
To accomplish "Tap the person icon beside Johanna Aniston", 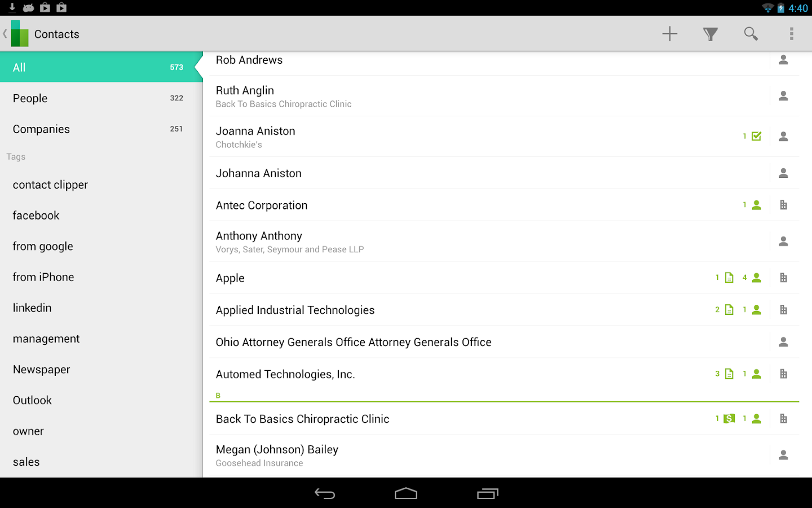I will (783, 173).
